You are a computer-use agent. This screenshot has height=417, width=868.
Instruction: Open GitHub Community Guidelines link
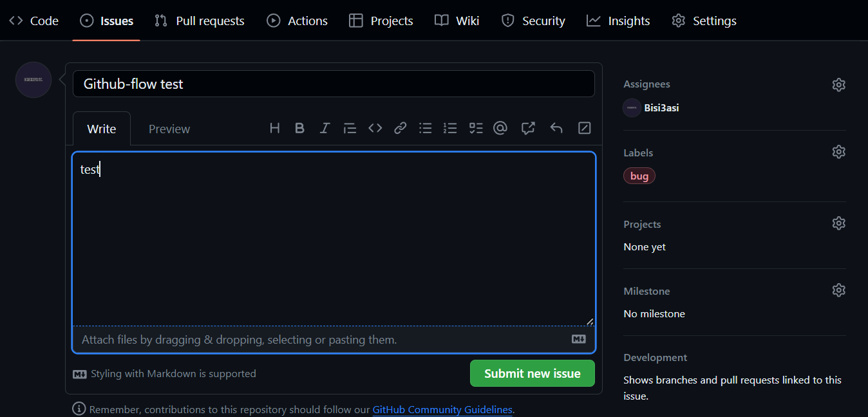[442, 409]
